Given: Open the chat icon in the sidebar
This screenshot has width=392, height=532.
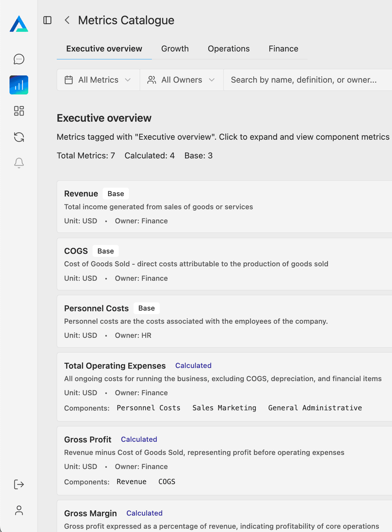Looking at the screenshot, I should pyautogui.click(x=19, y=59).
